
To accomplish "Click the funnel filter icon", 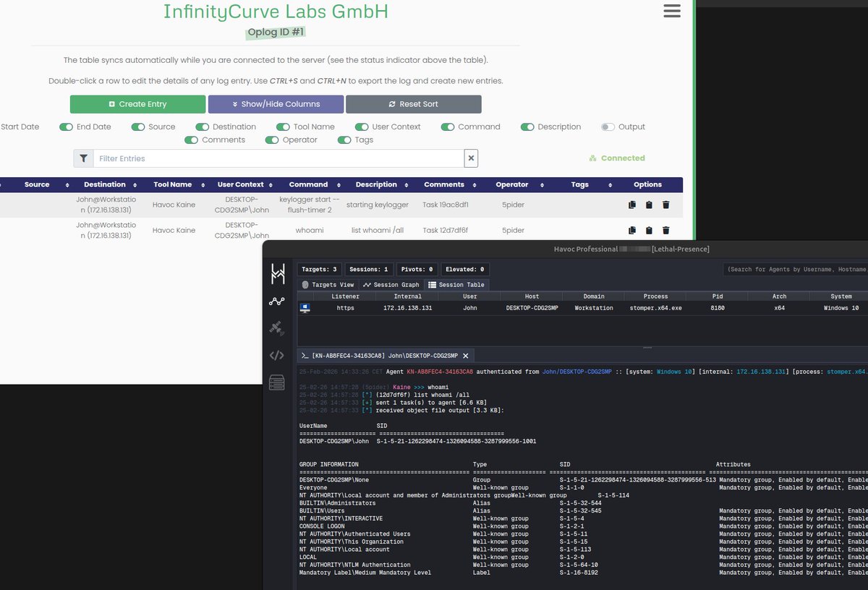I will click(x=84, y=158).
